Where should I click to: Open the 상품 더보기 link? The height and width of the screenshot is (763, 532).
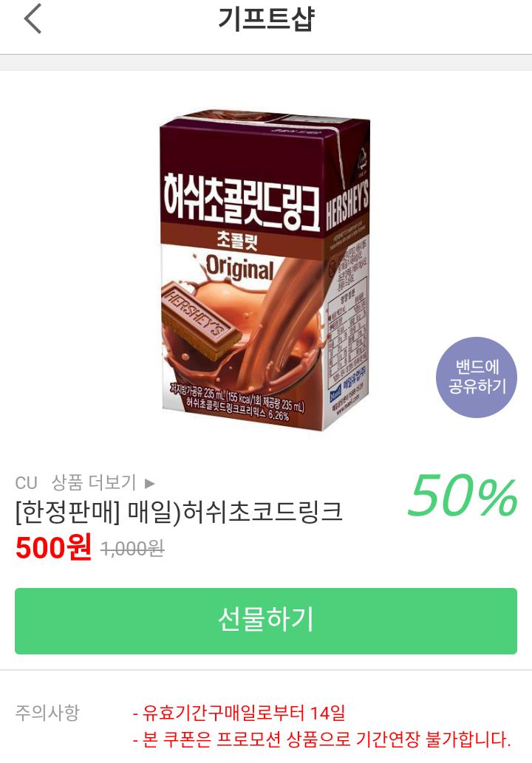click(x=94, y=482)
